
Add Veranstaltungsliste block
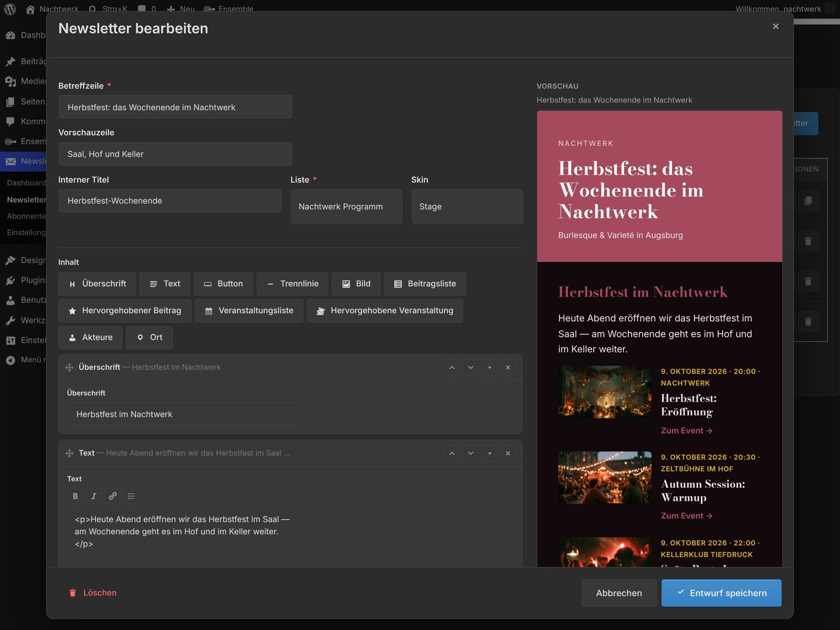pos(249,311)
